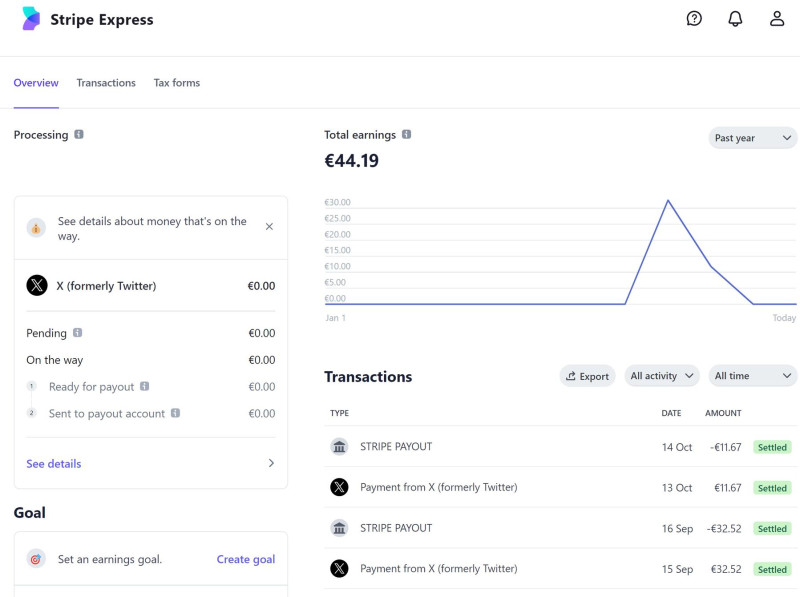Open the All time filter dropdown
This screenshot has width=800, height=597.
[753, 376]
